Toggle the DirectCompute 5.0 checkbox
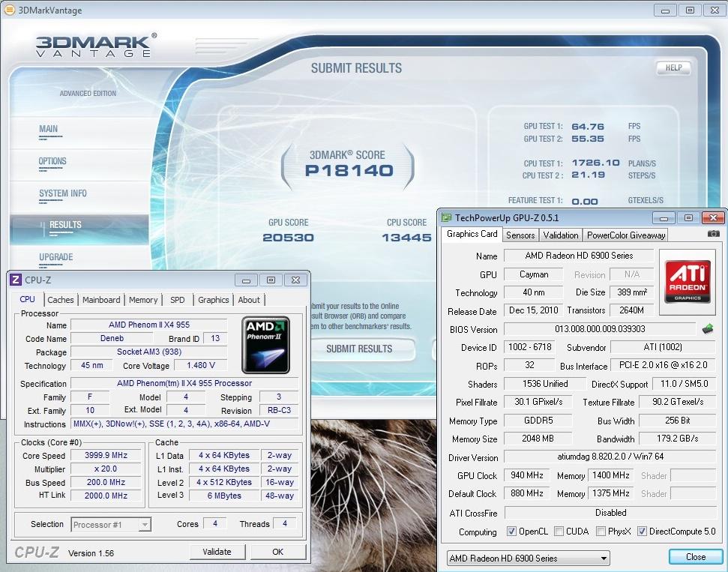This screenshot has height=572, width=728. tap(642, 532)
